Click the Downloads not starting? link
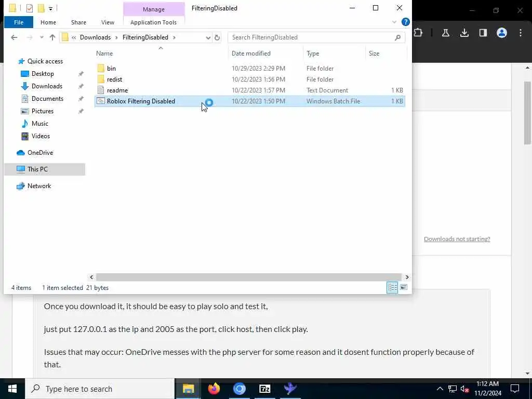This screenshot has height=399, width=532. [457, 239]
